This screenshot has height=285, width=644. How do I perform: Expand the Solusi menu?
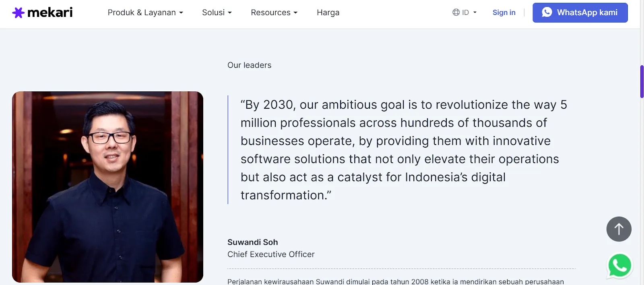click(217, 12)
